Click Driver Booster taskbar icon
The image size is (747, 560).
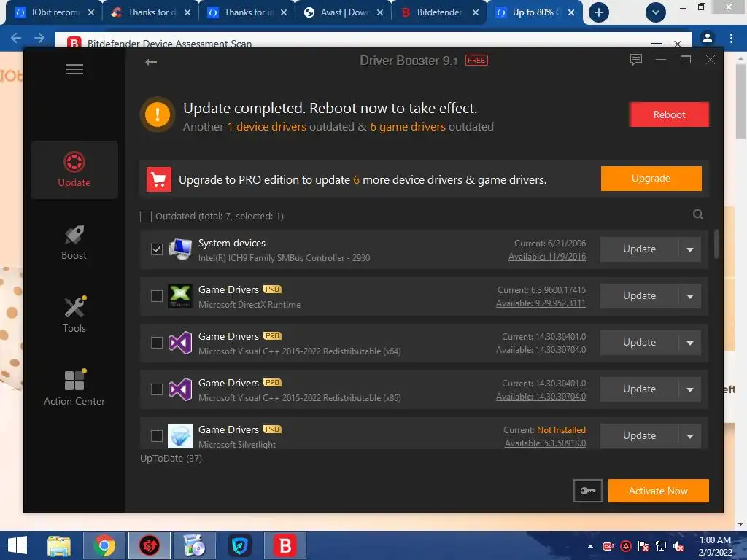pos(149,545)
